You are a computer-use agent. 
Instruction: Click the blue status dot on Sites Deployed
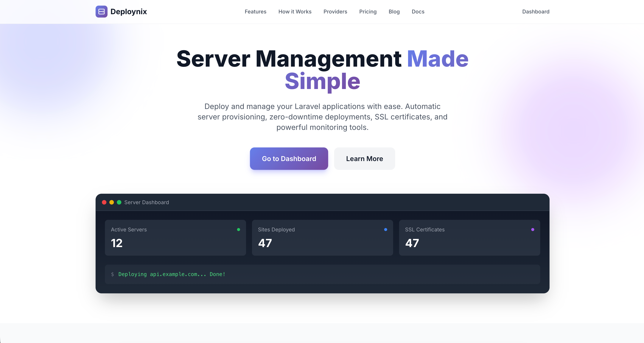click(386, 229)
